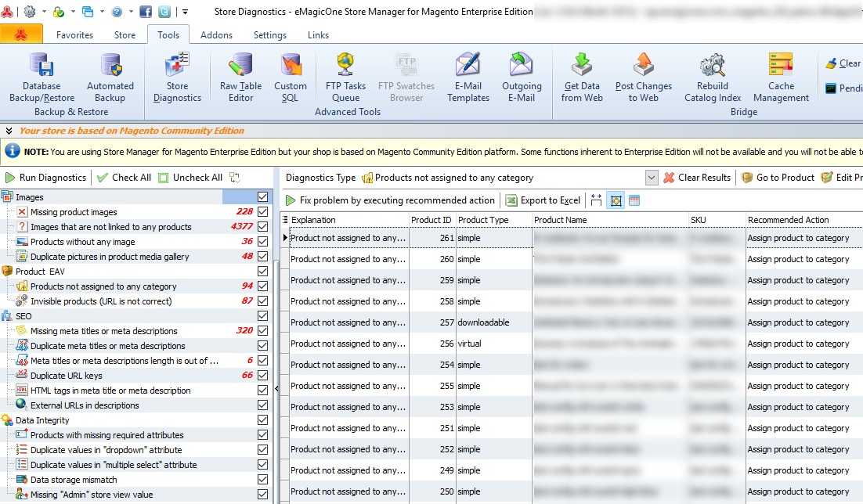Open Cache Management

pos(781,77)
